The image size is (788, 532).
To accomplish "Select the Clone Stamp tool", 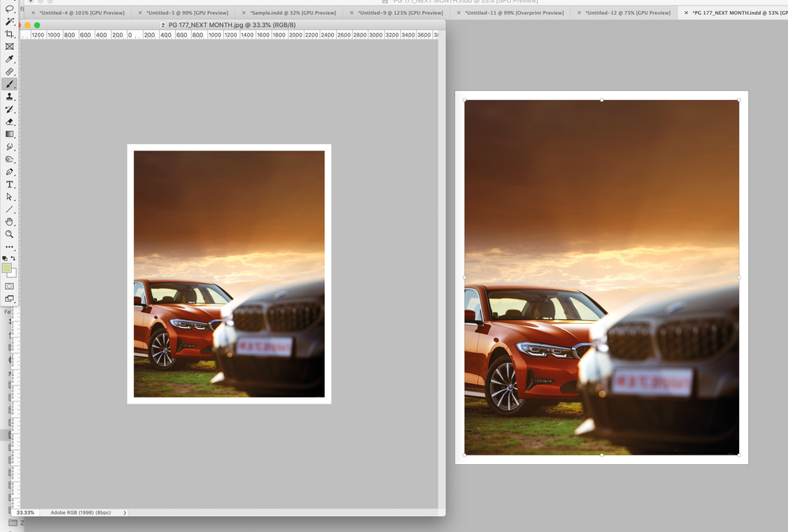I will coord(10,96).
